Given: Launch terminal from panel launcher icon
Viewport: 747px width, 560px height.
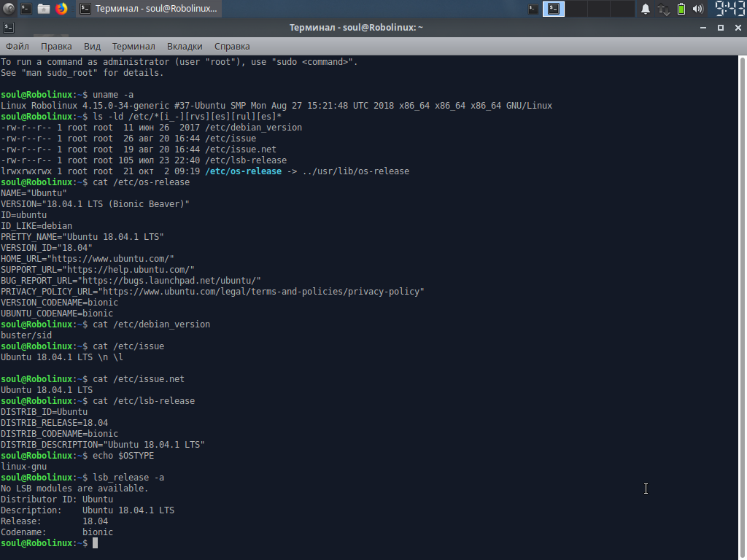Looking at the screenshot, I should click(x=26, y=9).
